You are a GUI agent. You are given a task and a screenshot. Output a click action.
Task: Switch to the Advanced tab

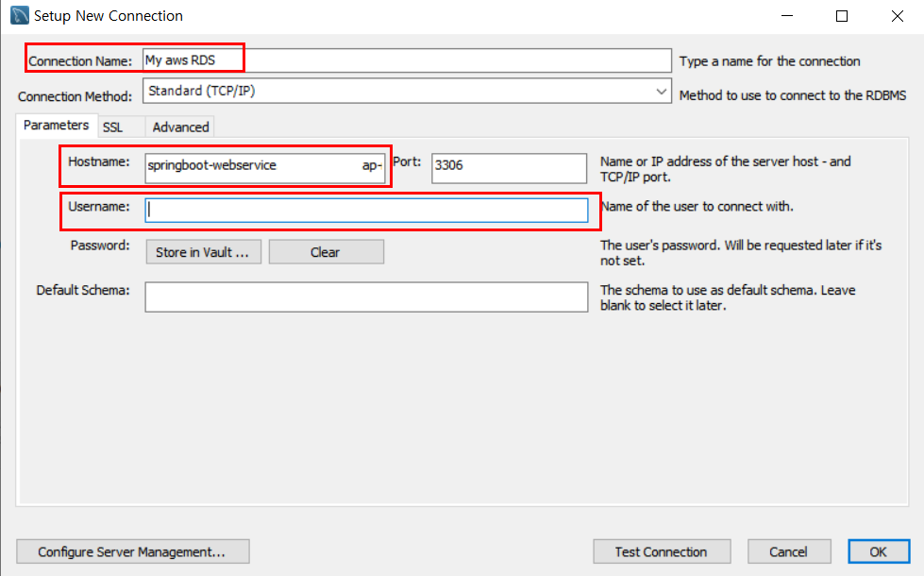(x=180, y=127)
